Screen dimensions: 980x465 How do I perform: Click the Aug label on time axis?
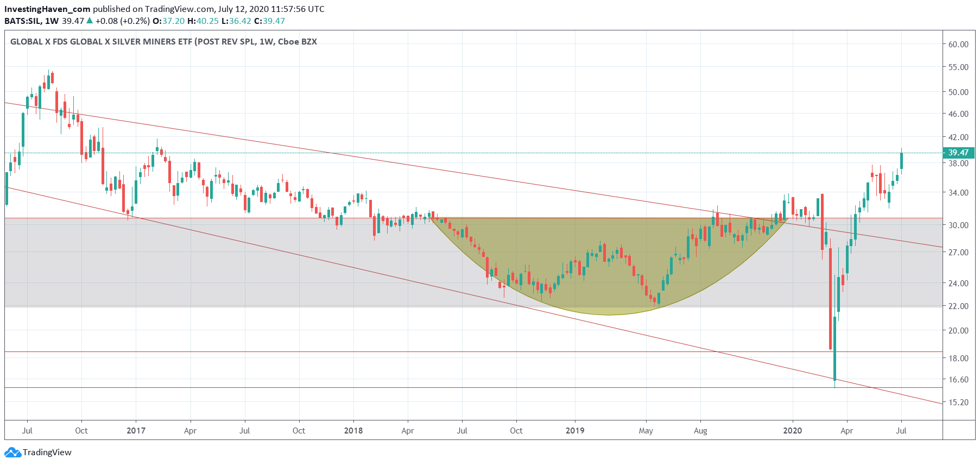click(x=700, y=431)
